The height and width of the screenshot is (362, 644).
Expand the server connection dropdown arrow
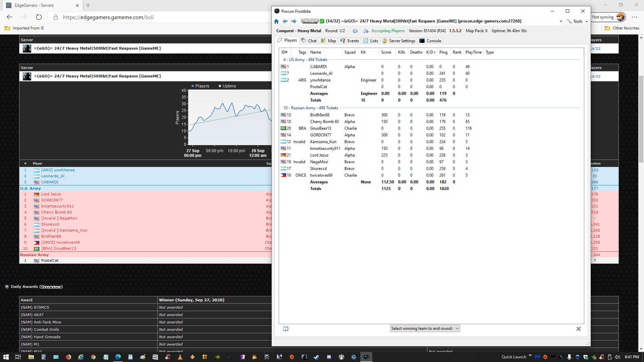pos(561,21)
